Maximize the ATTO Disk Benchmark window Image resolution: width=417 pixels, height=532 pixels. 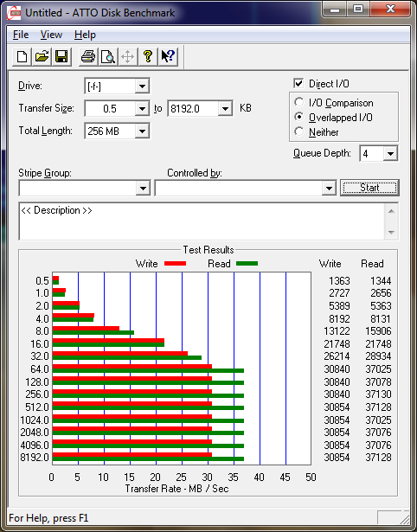tap(358, 10)
